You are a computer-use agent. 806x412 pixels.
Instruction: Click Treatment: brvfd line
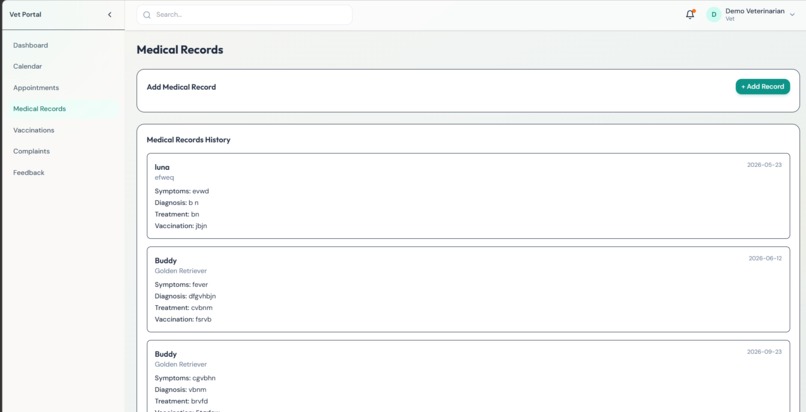(181, 401)
